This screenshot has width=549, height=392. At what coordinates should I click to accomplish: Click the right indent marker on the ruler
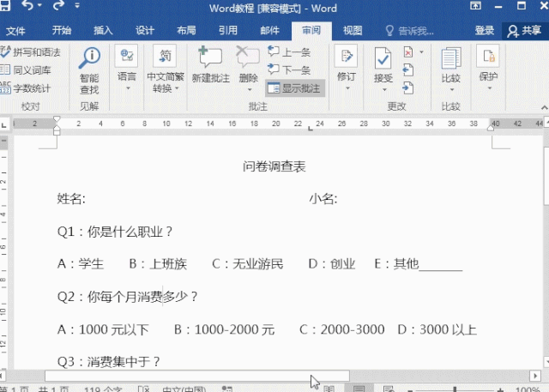click(490, 128)
